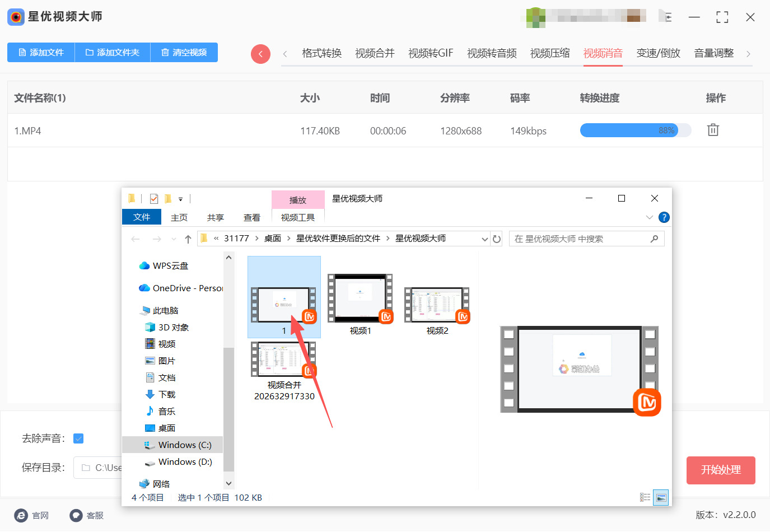Open Explorer help with blue question mark
Screen dimensions: 770x532
point(664,217)
